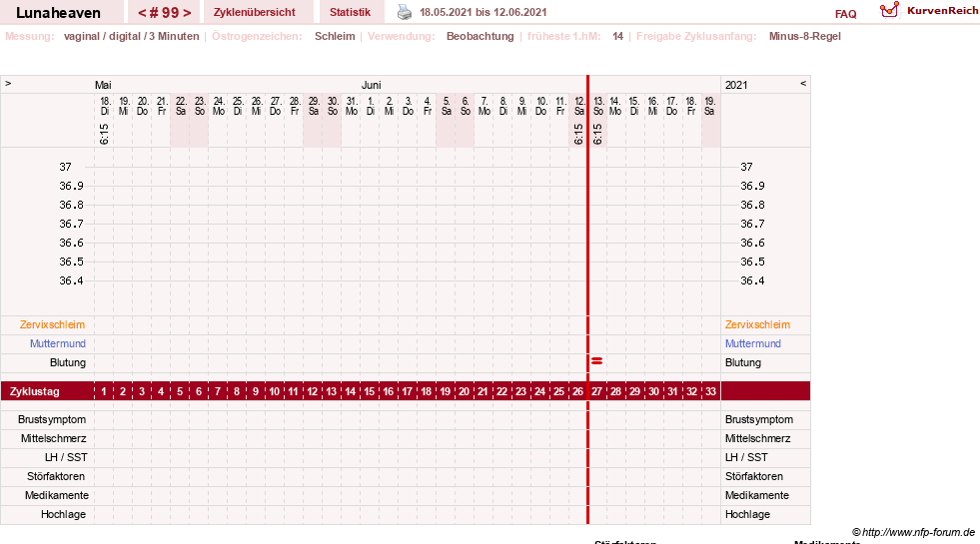Click cycle day 20 in Zyklustag row
This screenshot has width=980, height=544.
click(464, 391)
